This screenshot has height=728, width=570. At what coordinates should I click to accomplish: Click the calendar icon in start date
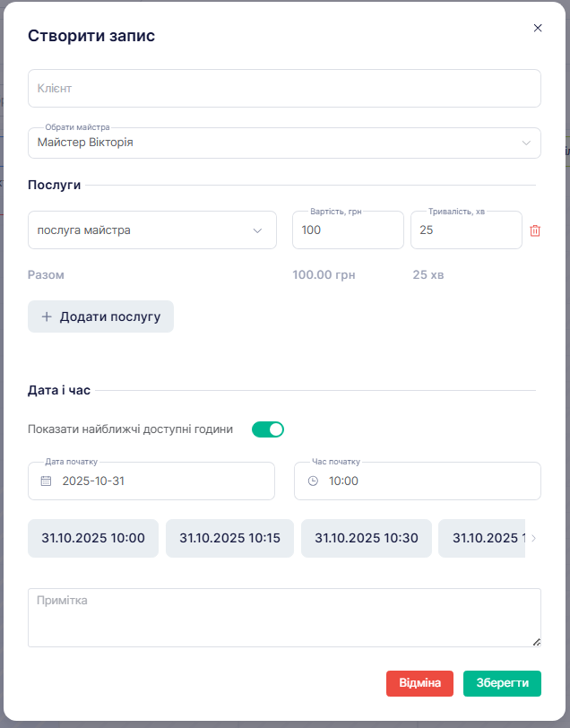pyautogui.click(x=47, y=481)
